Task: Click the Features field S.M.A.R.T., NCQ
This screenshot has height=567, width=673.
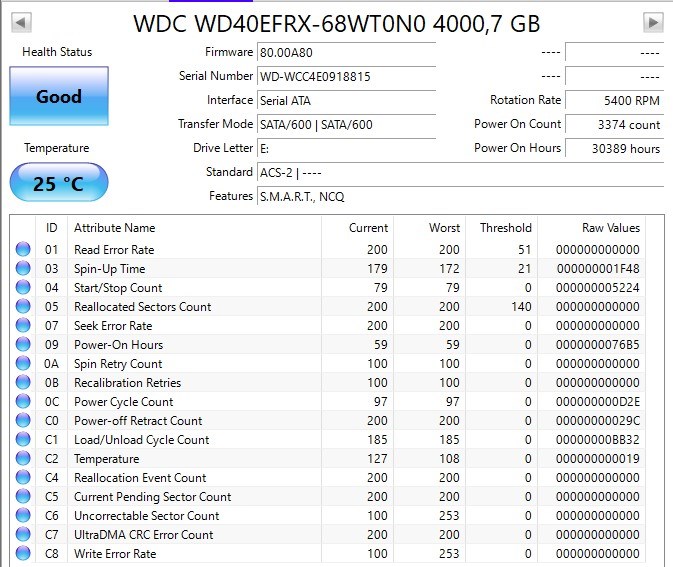Action: pos(460,197)
